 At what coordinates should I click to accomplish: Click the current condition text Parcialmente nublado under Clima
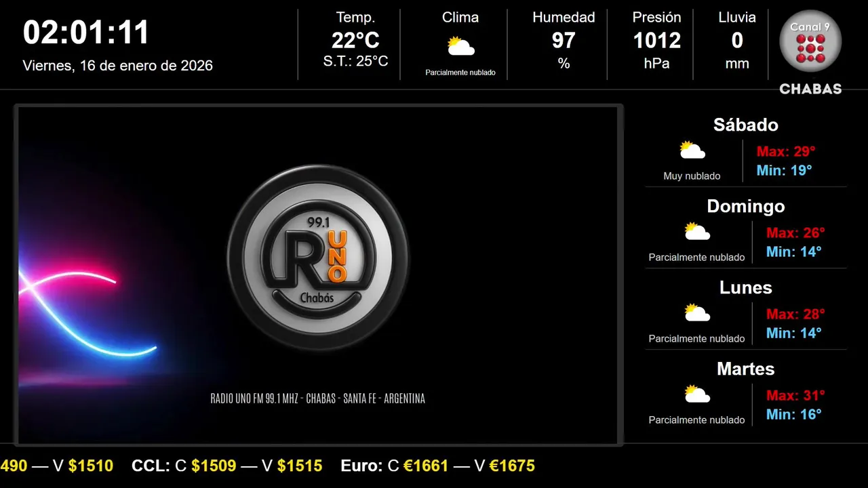(x=460, y=73)
